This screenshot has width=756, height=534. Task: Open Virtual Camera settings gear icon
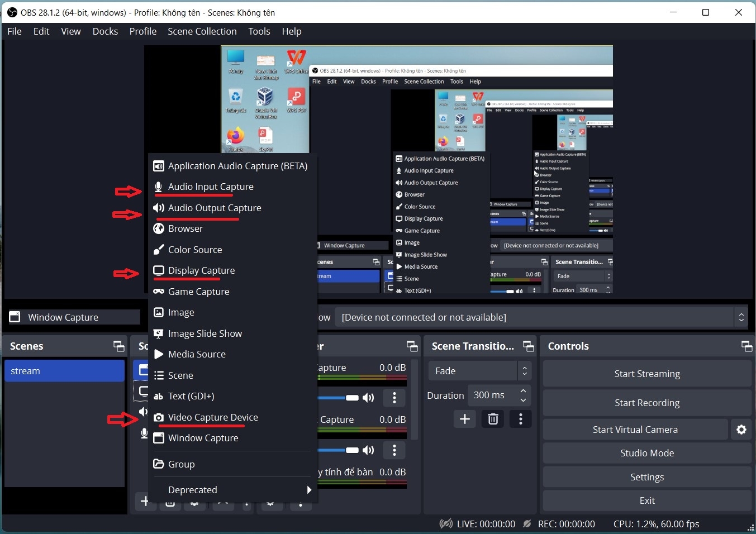click(741, 430)
